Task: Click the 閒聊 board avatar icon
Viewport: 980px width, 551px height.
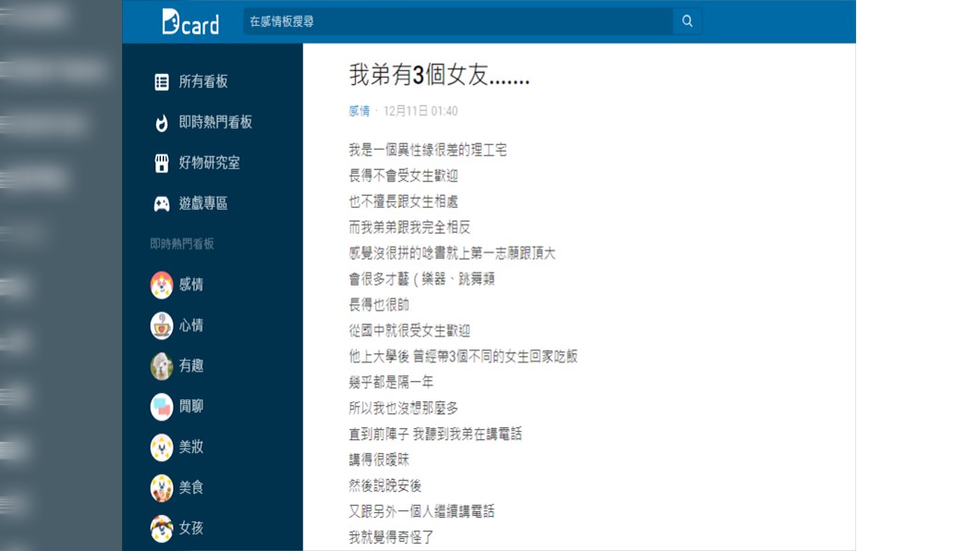Action: click(161, 407)
